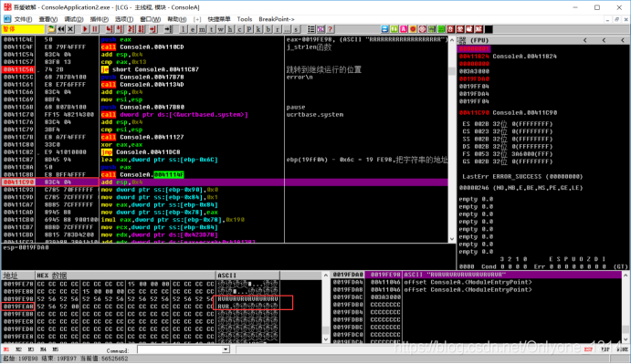
Task: Open Source 's' toolbar button
Action: click(296, 29)
